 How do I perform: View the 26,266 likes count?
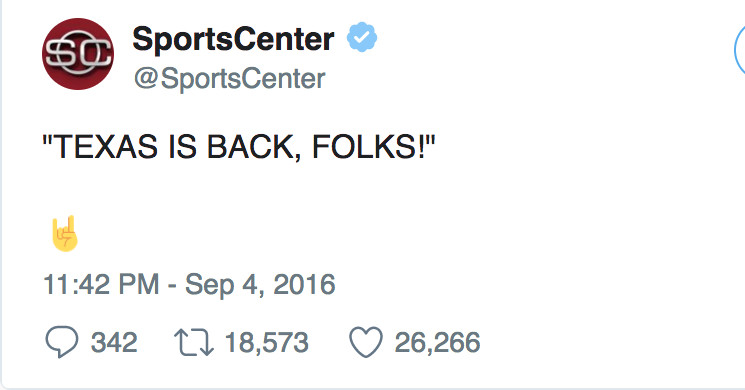[x=438, y=342]
